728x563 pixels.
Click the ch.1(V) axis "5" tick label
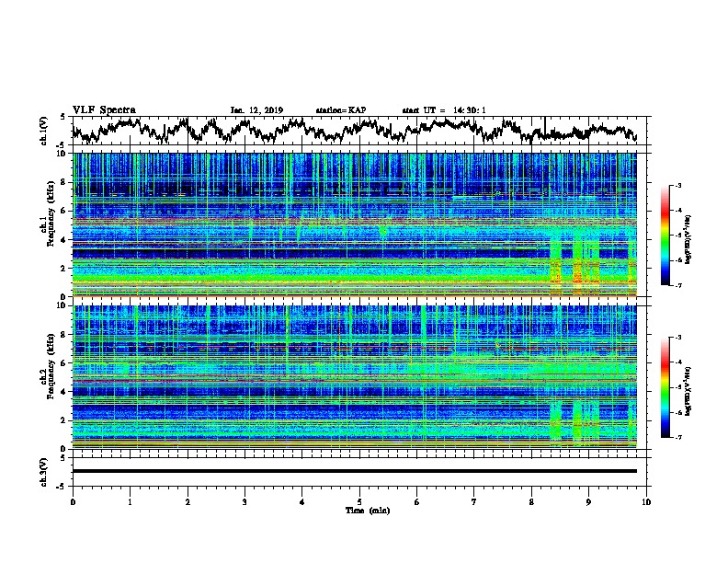63,117
